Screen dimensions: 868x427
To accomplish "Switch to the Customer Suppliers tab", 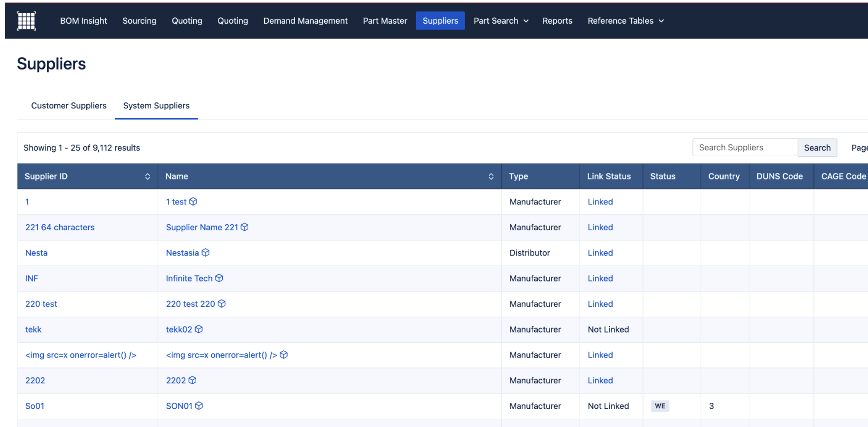I will coord(69,106).
